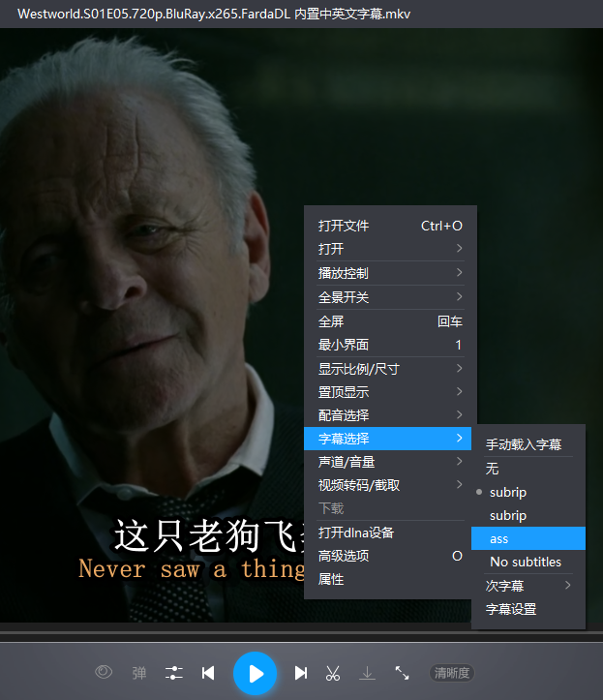Select the checked subrip subtitle track

[x=528, y=492]
